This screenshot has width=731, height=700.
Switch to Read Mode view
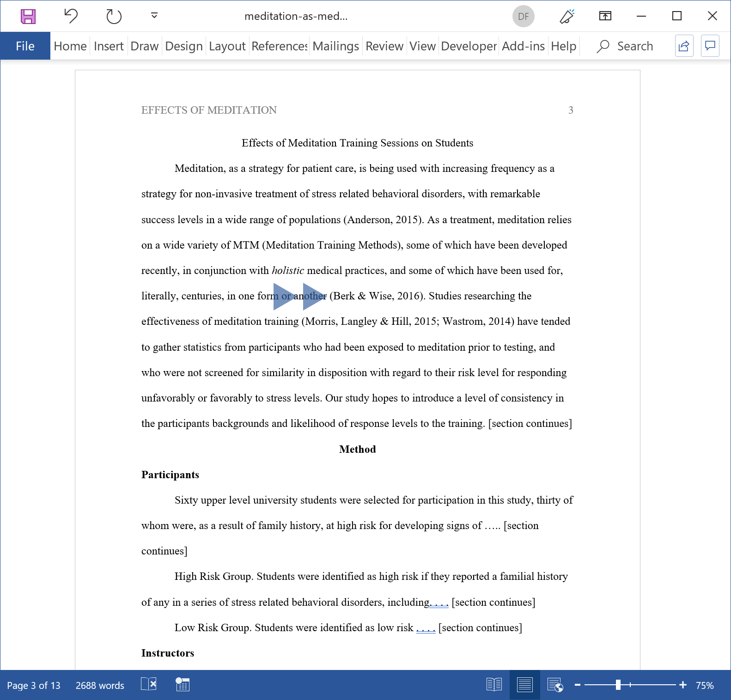(494, 684)
